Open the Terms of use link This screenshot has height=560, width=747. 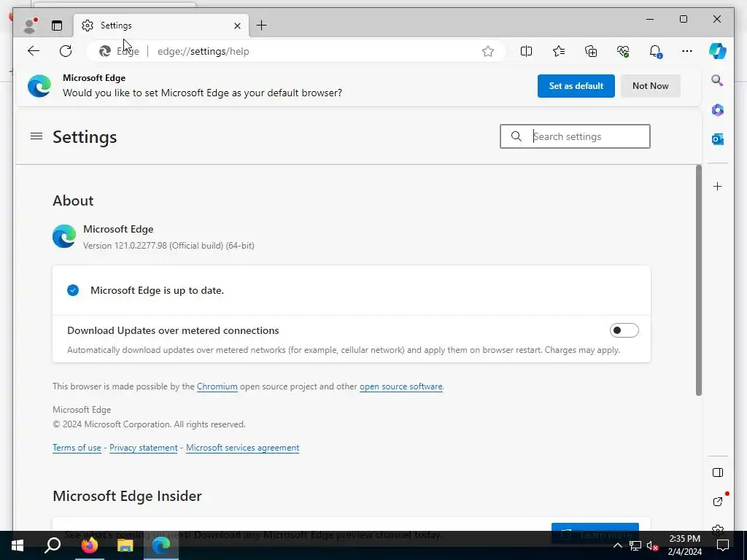coord(77,448)
